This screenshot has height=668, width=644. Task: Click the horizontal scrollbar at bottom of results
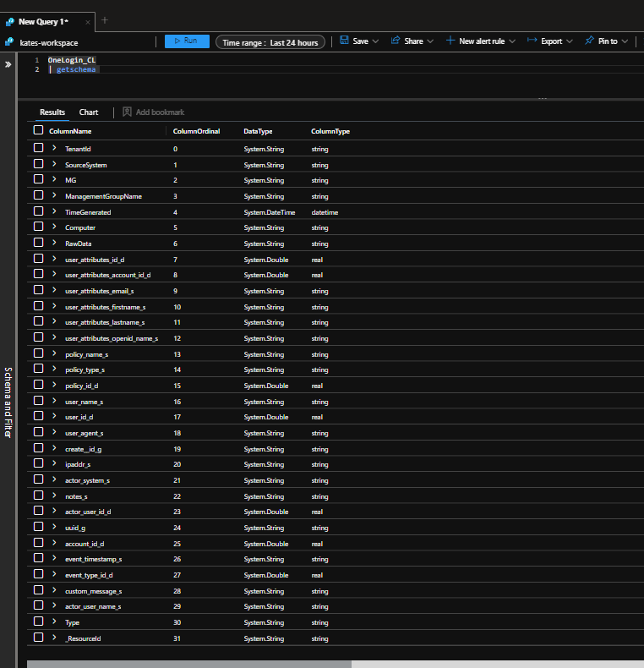189,664
